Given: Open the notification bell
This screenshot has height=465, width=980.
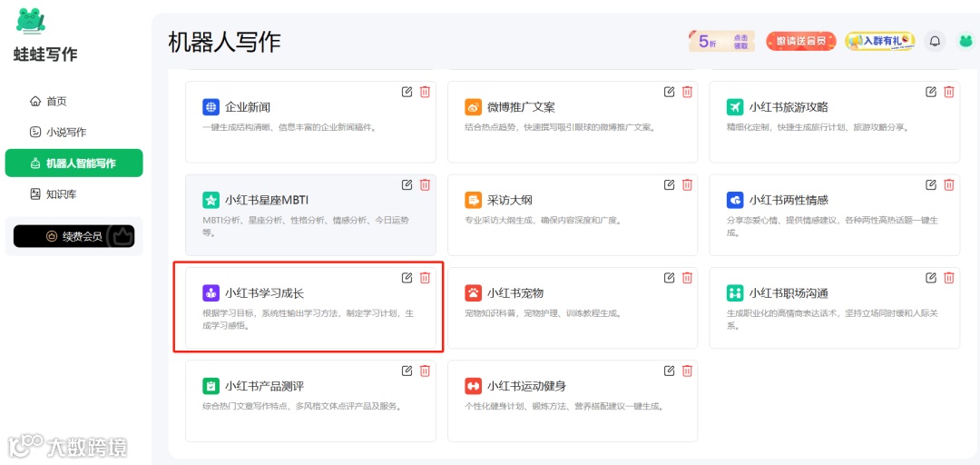Looking at the screenshot, I should [935, 41].
